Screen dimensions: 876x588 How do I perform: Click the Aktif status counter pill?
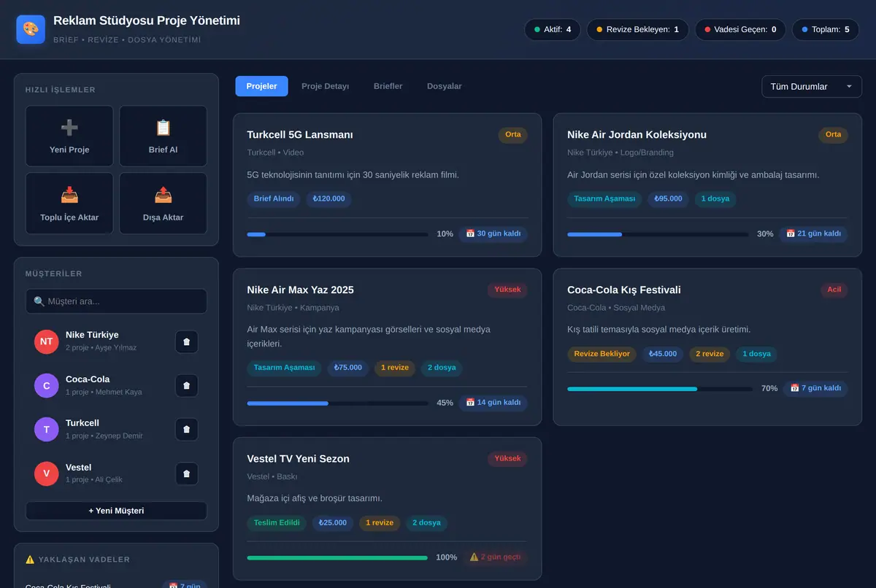pos(553,30)
